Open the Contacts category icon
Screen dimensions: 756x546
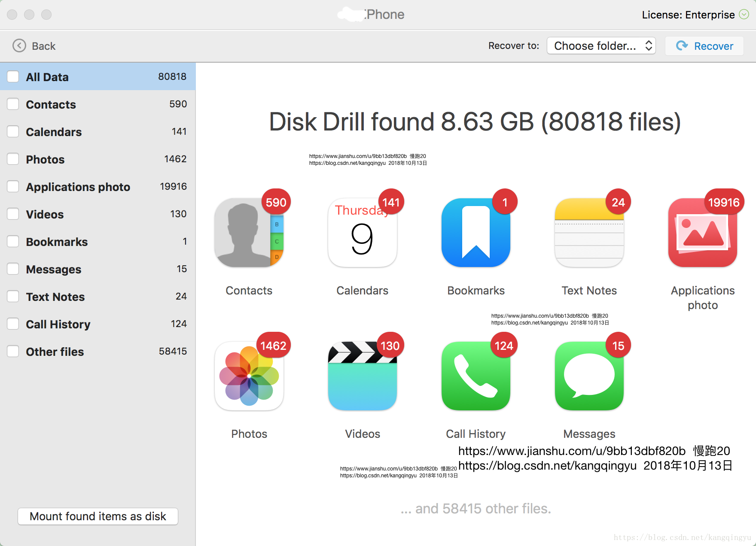coord(249,233)
